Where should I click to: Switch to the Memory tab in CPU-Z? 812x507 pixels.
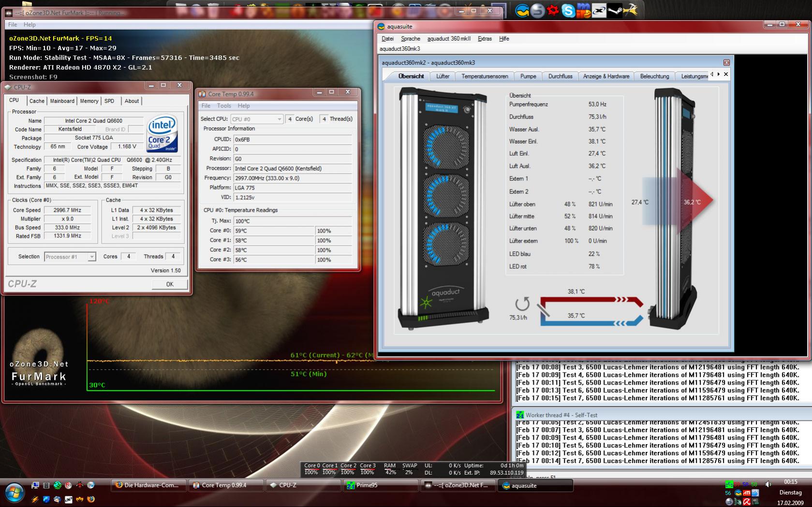(x=89, y=101)
